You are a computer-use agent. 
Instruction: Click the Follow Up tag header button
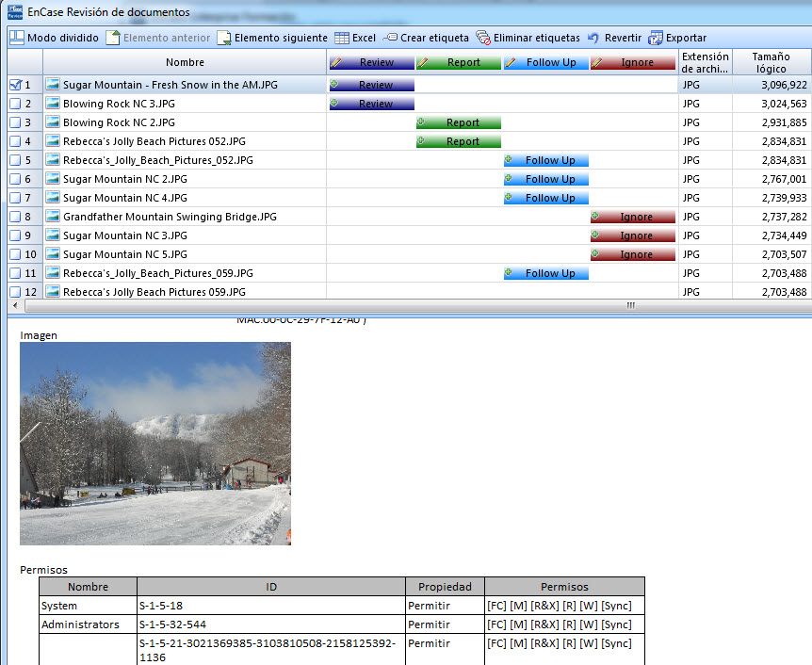click(x=545, y=63)
